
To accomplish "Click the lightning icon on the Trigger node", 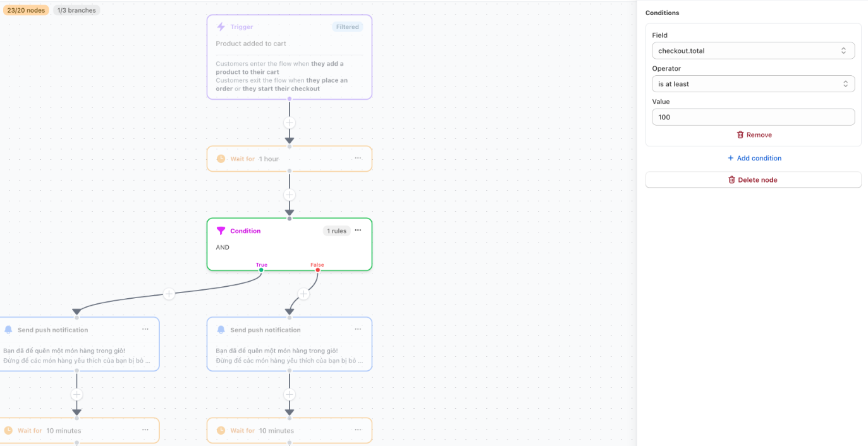I will [221, 27].
